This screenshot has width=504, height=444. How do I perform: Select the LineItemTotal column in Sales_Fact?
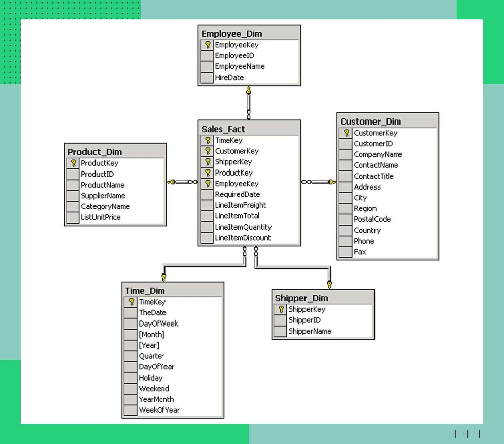(237, 216)
